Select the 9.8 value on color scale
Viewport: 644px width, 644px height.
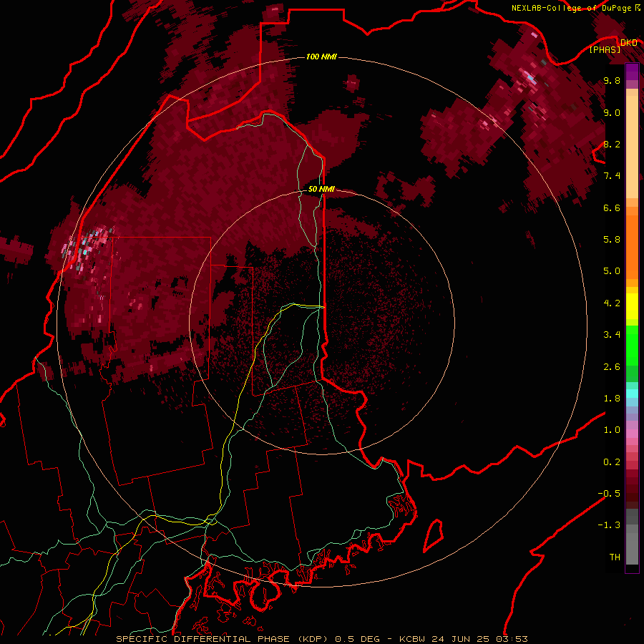coord(612,81)
